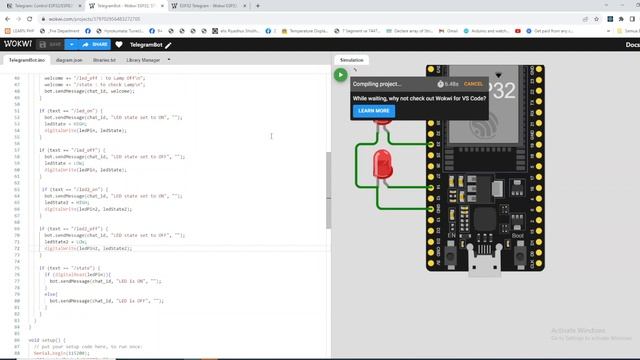The image size is (640, 360).
Task: Open the Gmail bookmark
Action: tap(448, 31)
